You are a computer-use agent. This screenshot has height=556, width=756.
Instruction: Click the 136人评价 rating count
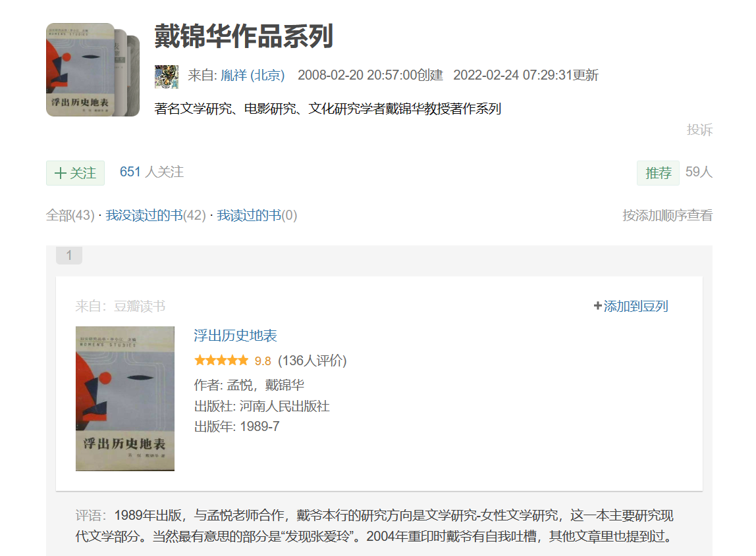tap(312, 361)
